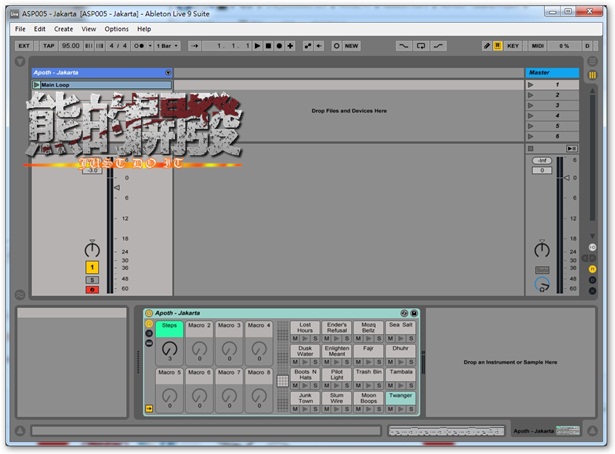This screenshot has width=615, height=454.
Task: Switch to Arrangement view icon
Action: pyautogui.click(x=592, y=62)
